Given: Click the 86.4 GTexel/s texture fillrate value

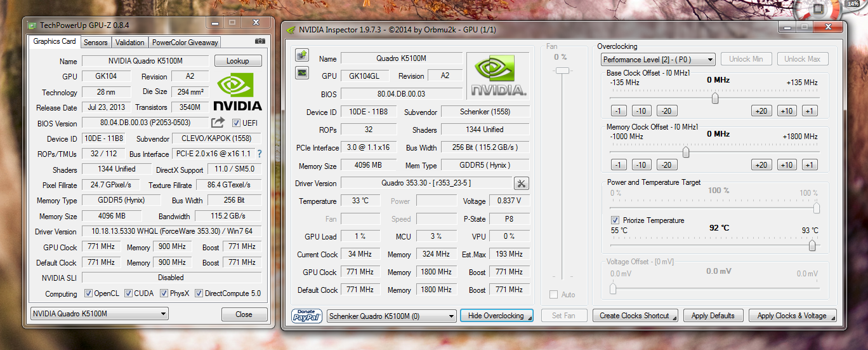Looking at the screenshot, I should (228, 185).
